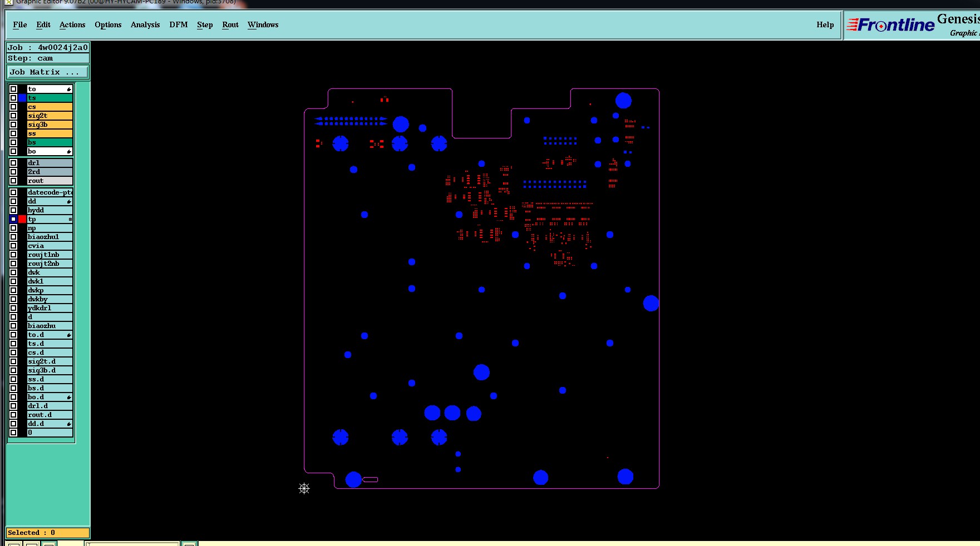Select the 'sig3b' layer name
This screenshot has height=546, width=980.
click(50, 125)
